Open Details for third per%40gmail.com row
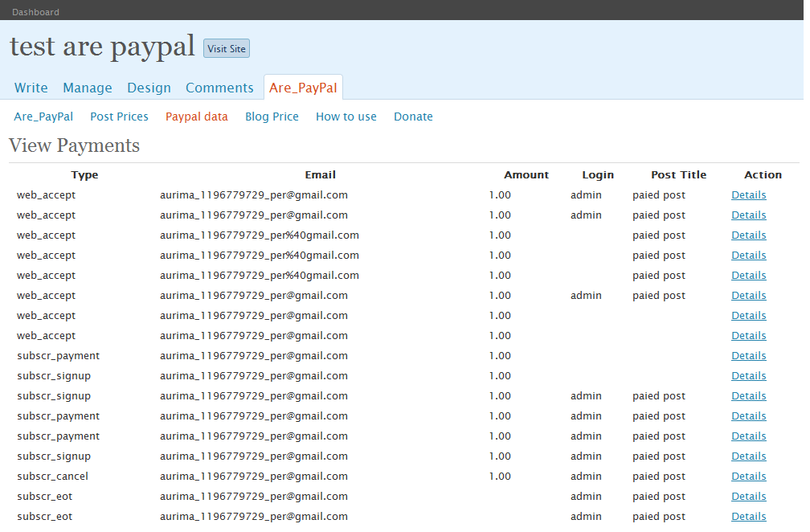The width and height of the screenshot is (810, 532). pos(749,276)
